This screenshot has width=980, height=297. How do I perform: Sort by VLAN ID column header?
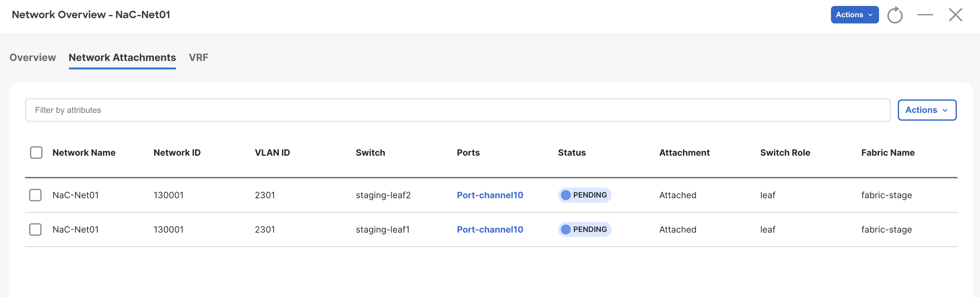(272, 153)
